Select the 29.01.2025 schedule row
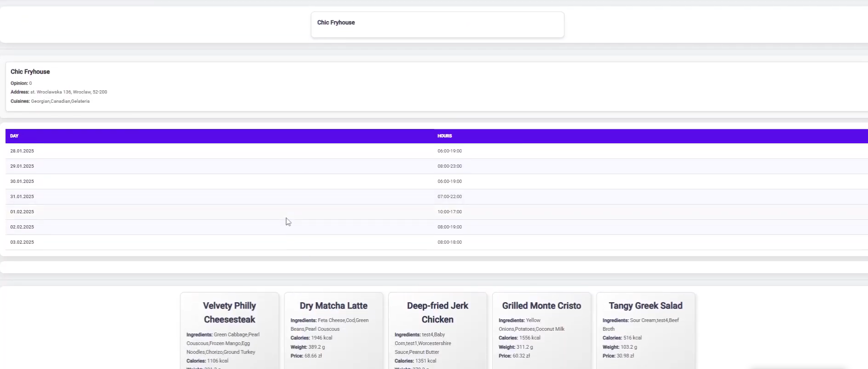This screenshot has height=369, width=868. point(22,166)
